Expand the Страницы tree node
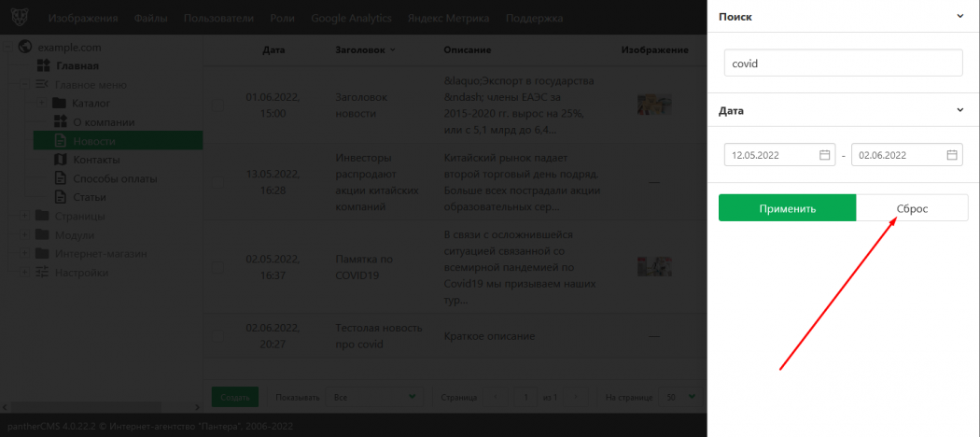980x437 pixels. point(24,217)
